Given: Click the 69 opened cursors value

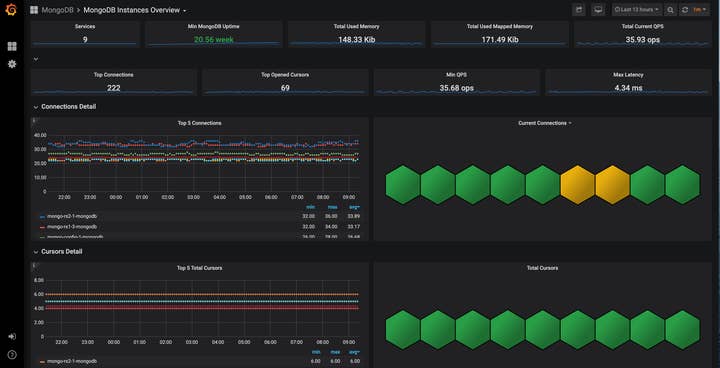Looking at the screenshot, I should 285,88.
